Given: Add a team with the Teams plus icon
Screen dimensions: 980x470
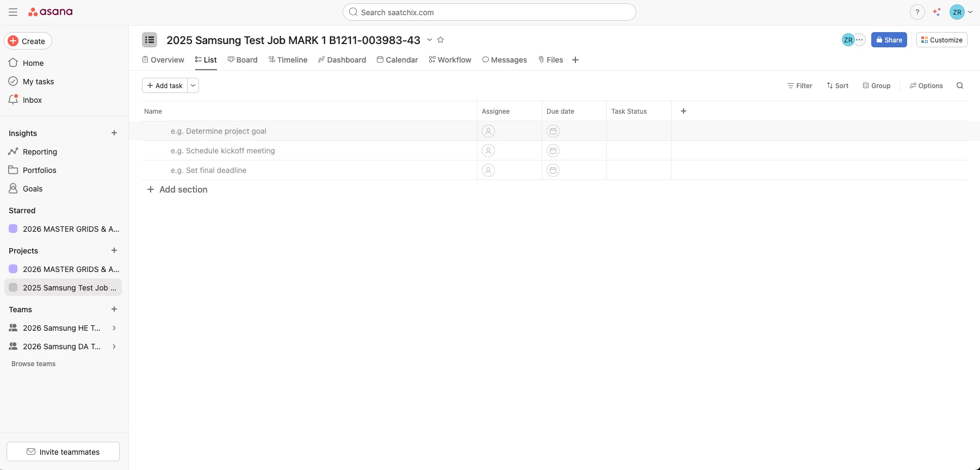Looking at the screenshot, I should pos(114,309).
